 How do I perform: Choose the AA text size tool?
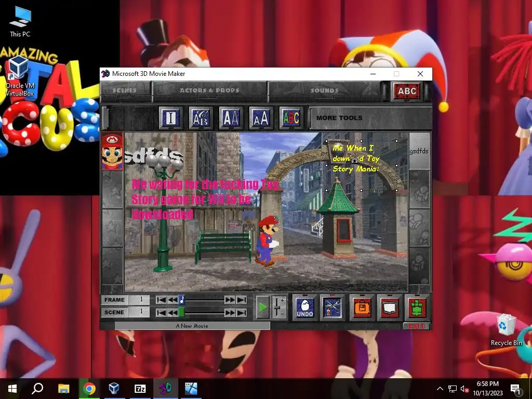point(231,118)
